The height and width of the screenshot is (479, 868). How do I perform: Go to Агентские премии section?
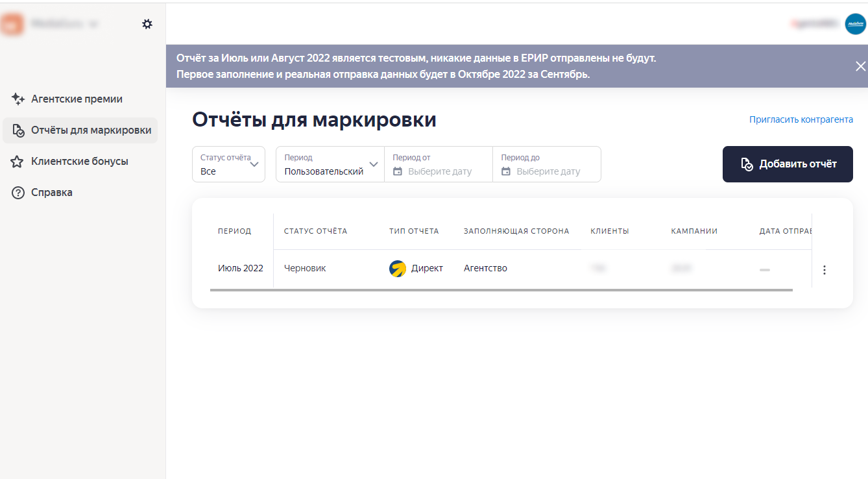[77, 99]
